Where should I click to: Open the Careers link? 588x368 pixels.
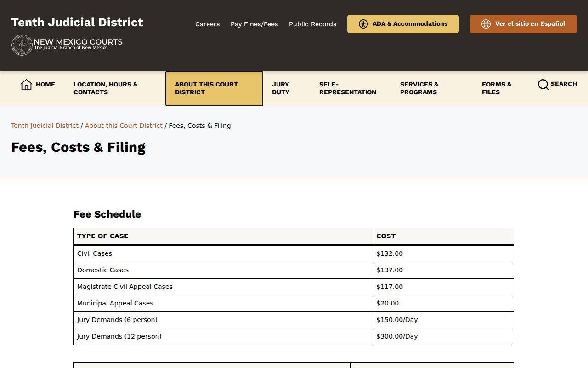pyautogui.click(x=207, y=24)
